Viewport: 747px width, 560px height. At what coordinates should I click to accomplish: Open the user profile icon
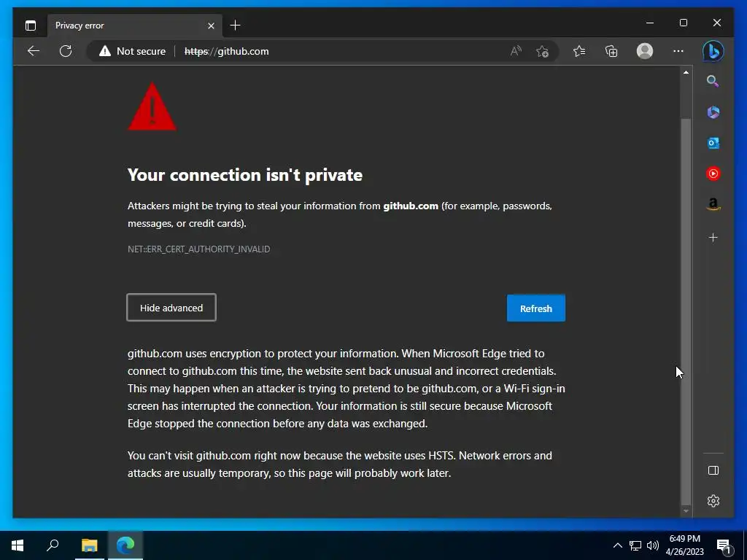click(645, 51)
